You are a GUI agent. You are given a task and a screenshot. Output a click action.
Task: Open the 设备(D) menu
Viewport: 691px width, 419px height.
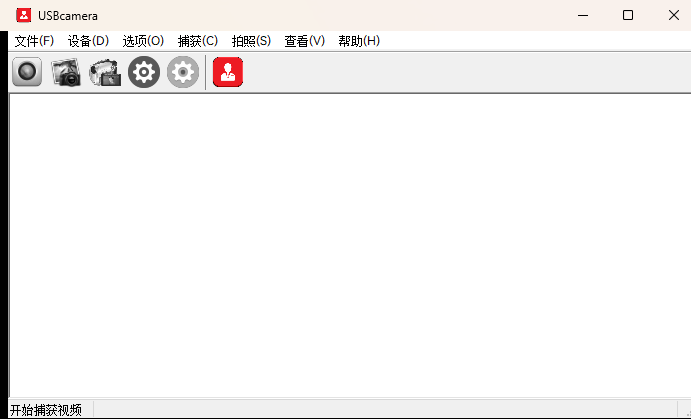[x=88, y=41]
